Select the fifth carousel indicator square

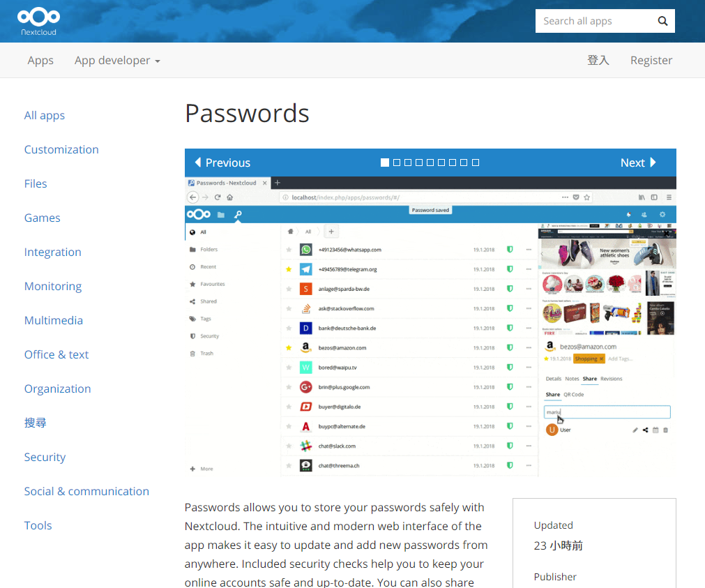coord(430,163)
